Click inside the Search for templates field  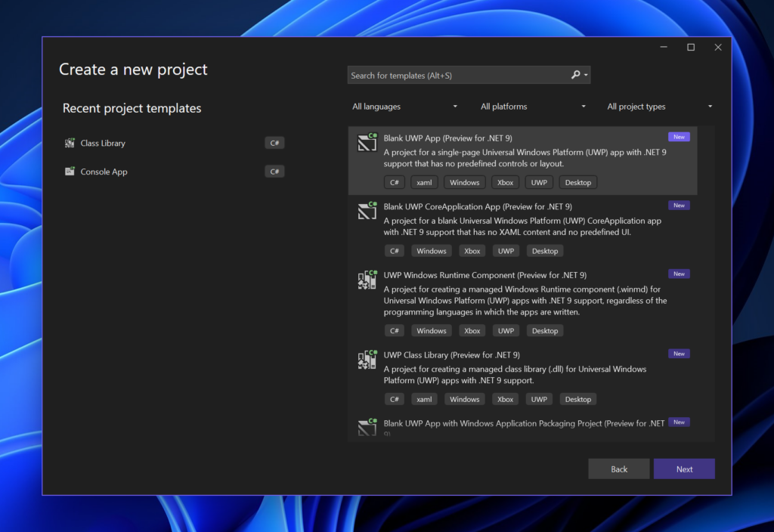(x=454, y=75)
